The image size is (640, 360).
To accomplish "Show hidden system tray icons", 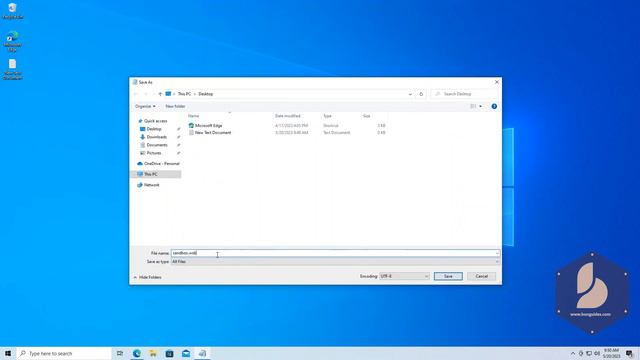I will click(573, 353).
